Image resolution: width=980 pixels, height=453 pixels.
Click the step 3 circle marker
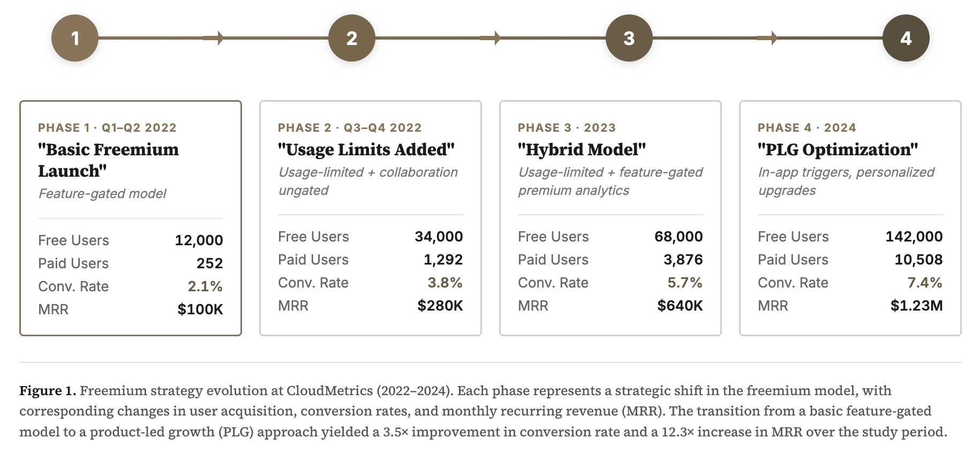[x=629, y=38]
